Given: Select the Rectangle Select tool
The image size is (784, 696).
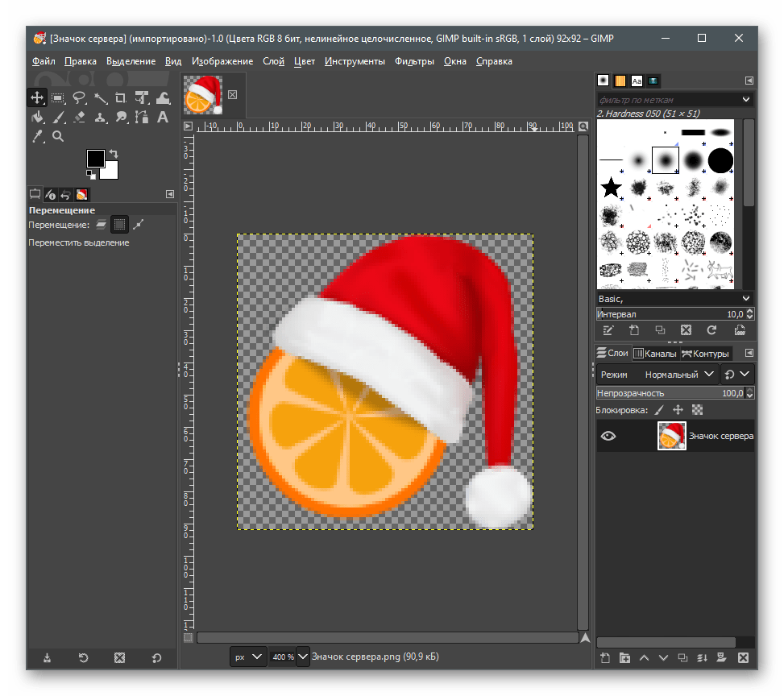Looking at the screenshot, I should click(x=58, y=98).
